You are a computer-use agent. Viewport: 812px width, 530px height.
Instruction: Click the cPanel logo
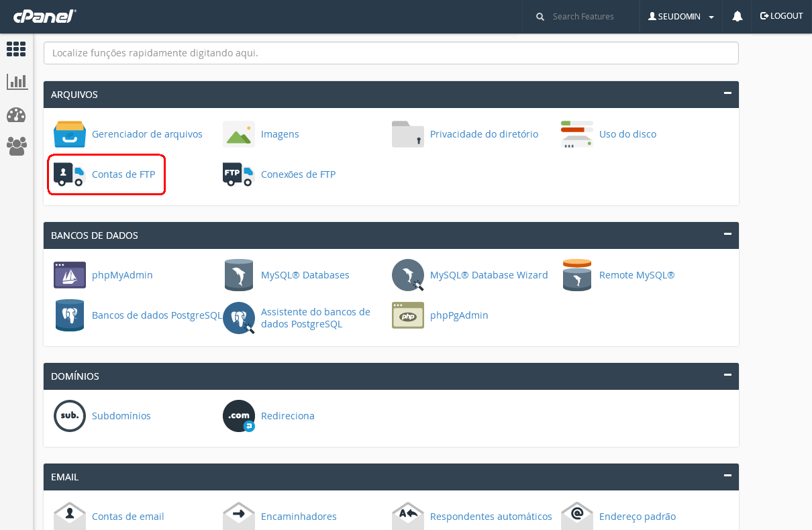pos(44,15)
